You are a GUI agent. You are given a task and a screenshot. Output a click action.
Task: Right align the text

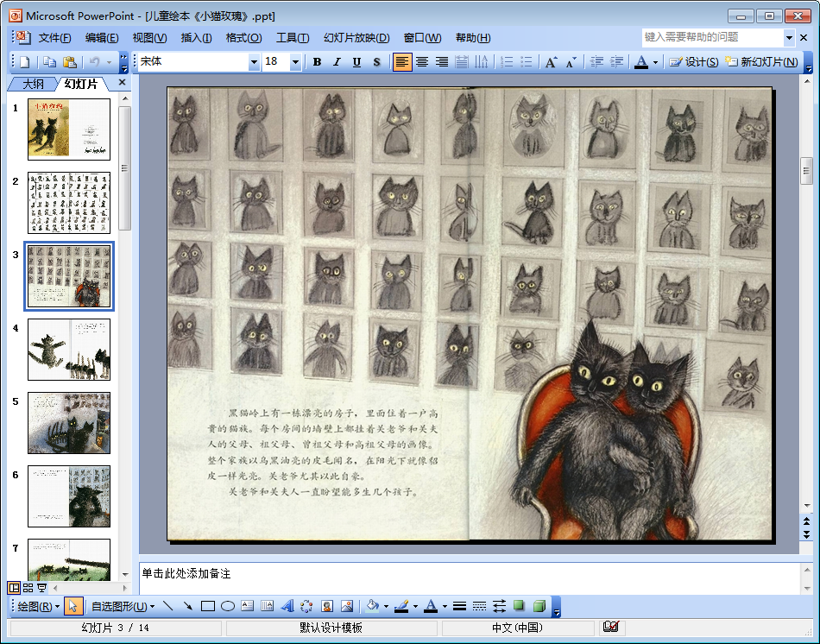pyautogui.click(x=441, y=62)
